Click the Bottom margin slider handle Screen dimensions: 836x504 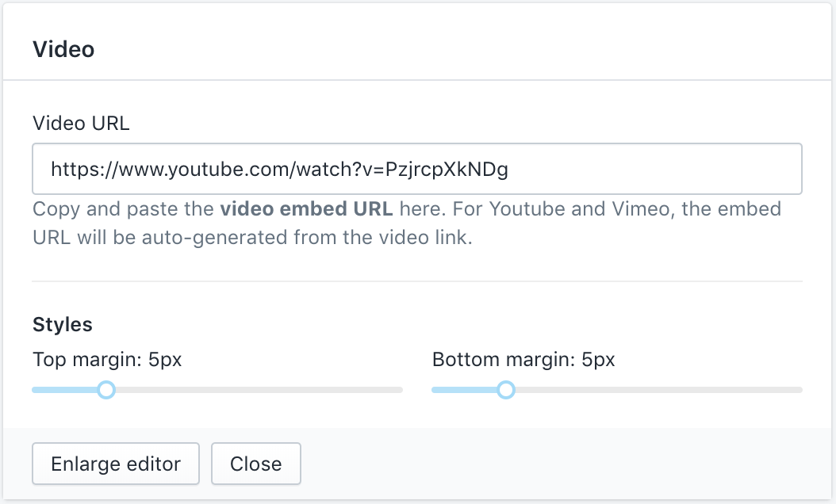(506, 390)
